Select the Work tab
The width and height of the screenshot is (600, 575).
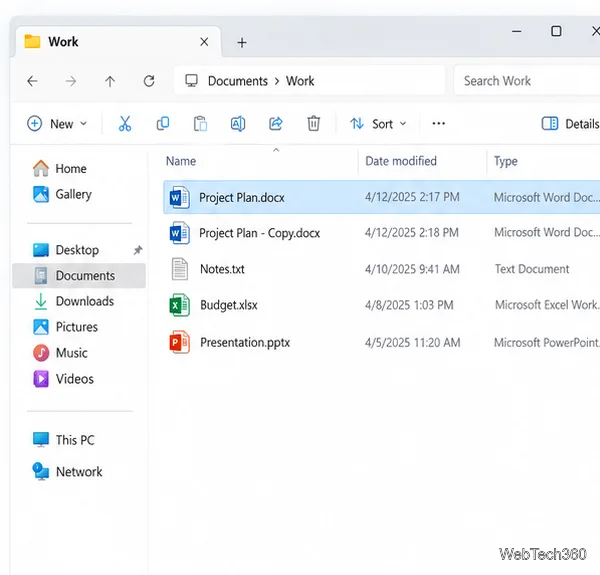pyautogui.click(x=118, y=42)
